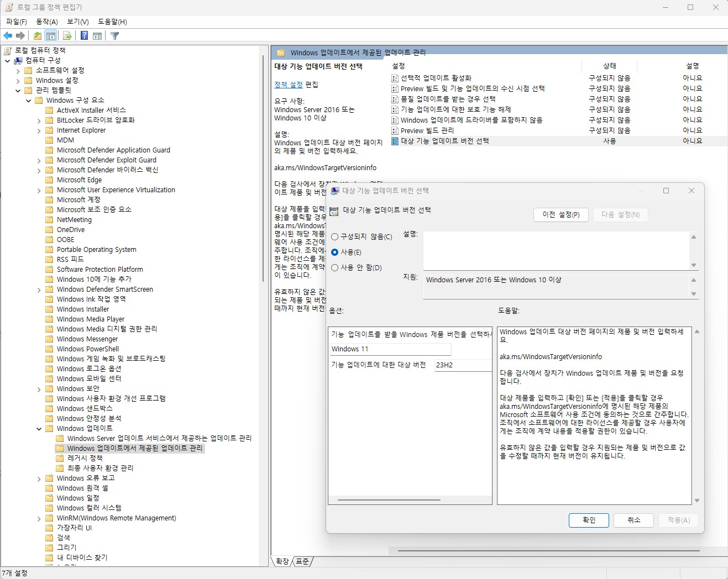
Task: Select the '사용(E)' radio button
Action: [x=335, y=252]
